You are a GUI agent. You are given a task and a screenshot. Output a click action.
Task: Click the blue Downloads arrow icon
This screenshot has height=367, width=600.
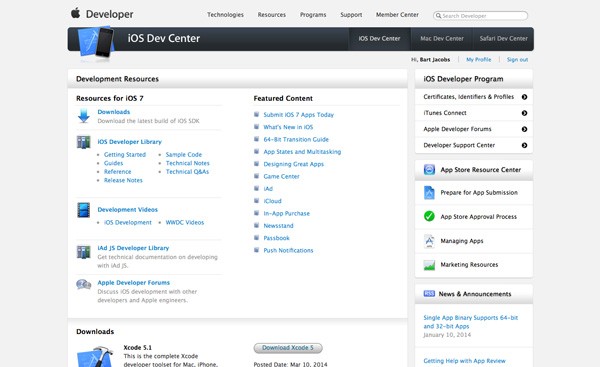[x=83, y=116]
